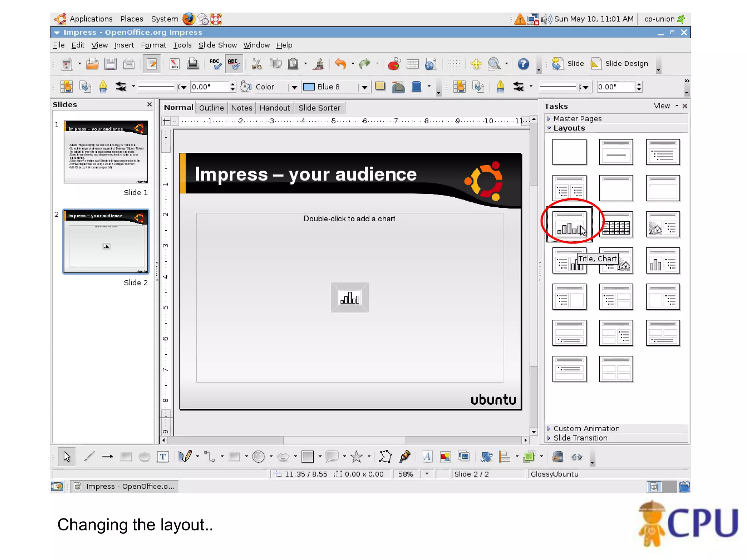747x560 pixels.
Task: Select the Line drawing tool
Action: [x=89, y=456]
